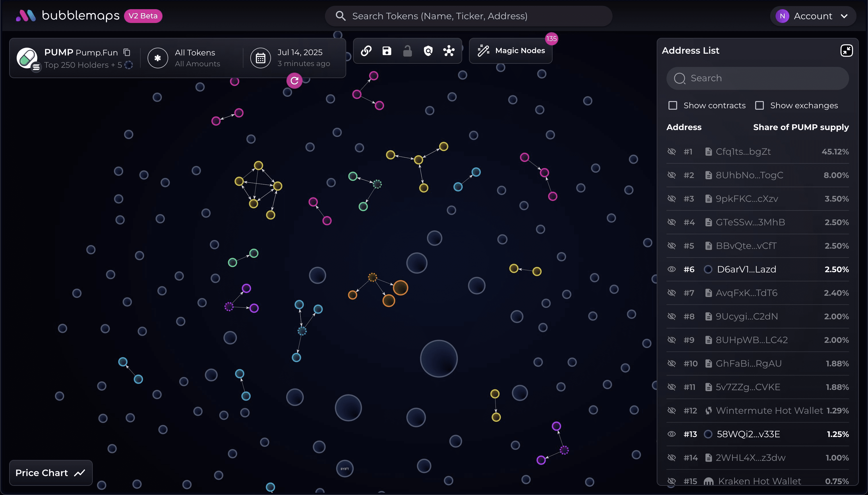Toggle visibility of #10 GhFaBi...RgAU
Viewport: 868px width, 495px height.
click(672, 363)
